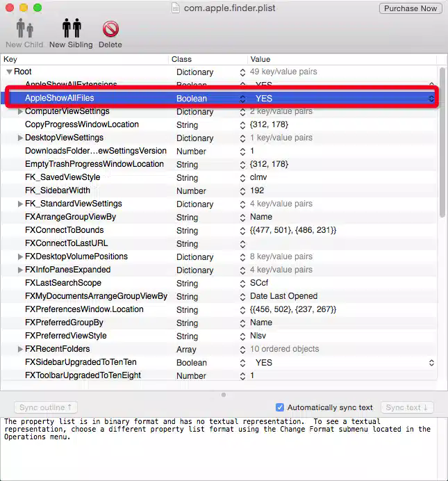Image resolution: width=448 pixels, height=481 pixels.
Task: Open class popup for Root row
Action: point(242,72)
